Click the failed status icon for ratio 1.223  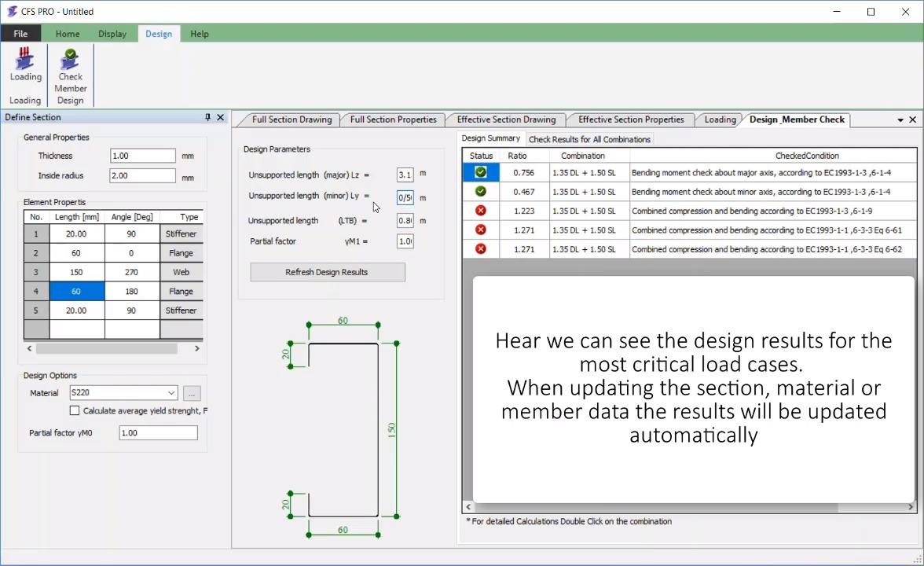click(x=481, y=211)
